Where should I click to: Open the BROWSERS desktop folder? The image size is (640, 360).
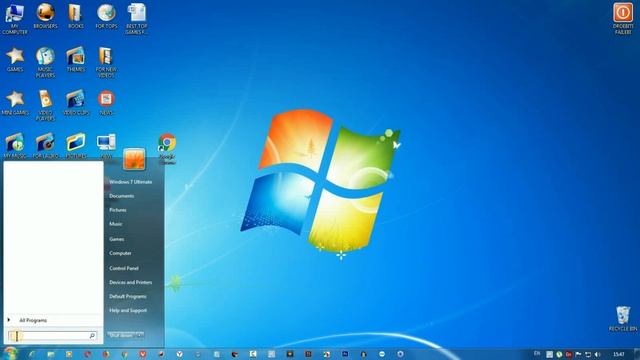coord(45,16)
